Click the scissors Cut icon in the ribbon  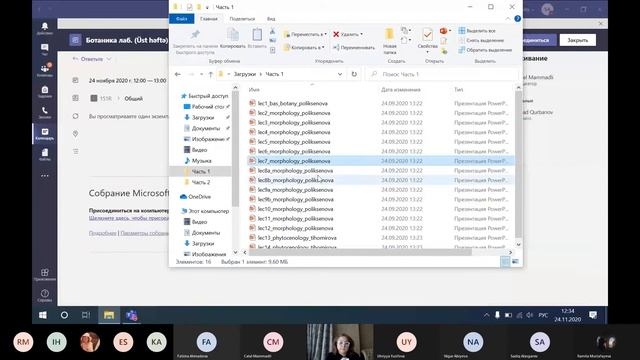click(273, 31)
